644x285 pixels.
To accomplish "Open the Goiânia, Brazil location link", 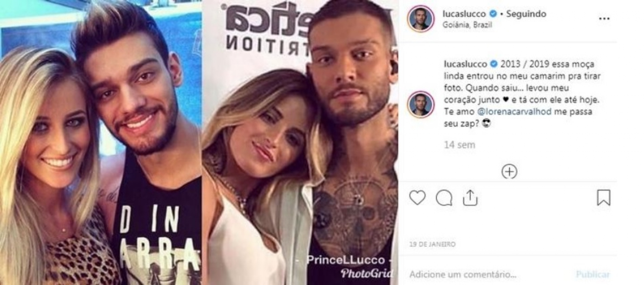I will tap(467, 25).
